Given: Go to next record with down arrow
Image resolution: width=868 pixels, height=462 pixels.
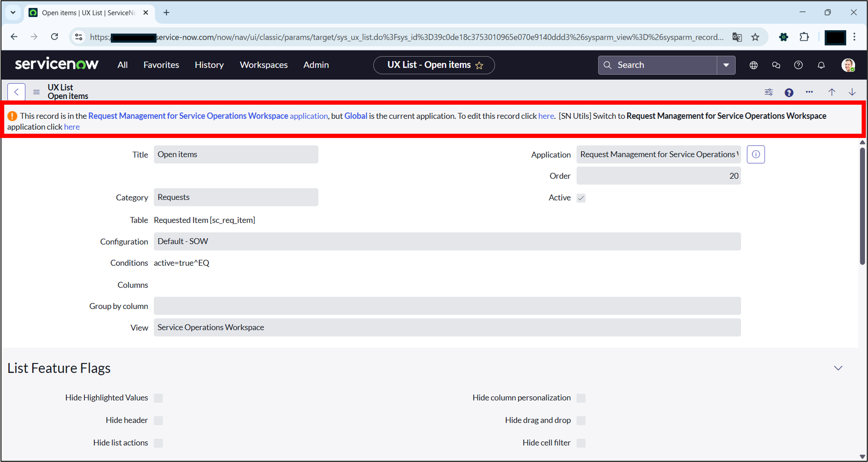Looking at the screenshot, I should point(852,92).
